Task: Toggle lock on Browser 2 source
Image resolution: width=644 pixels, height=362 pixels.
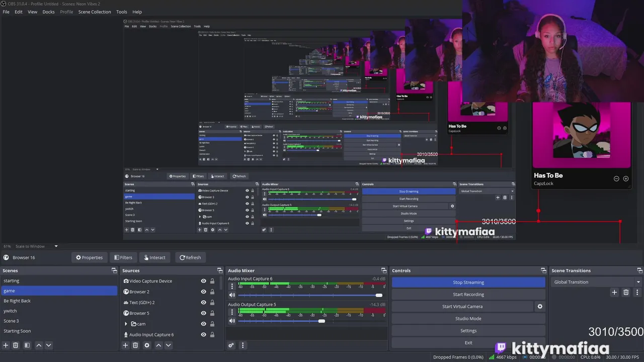Action: click(212, 292)
